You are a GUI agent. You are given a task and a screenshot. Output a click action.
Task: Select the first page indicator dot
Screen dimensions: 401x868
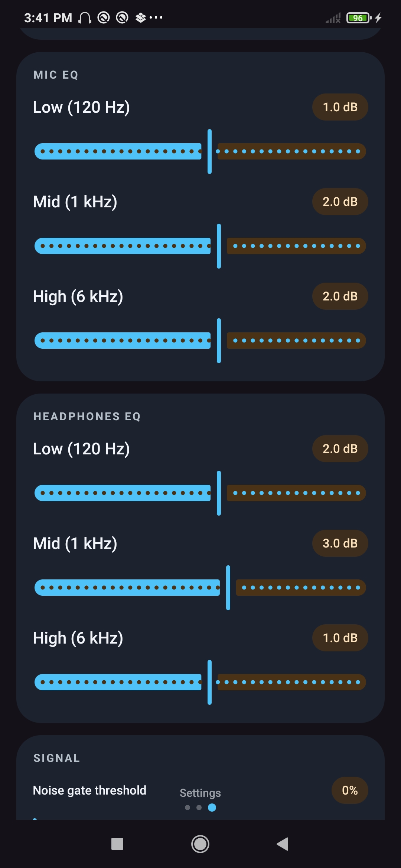[x=188, y=808]
